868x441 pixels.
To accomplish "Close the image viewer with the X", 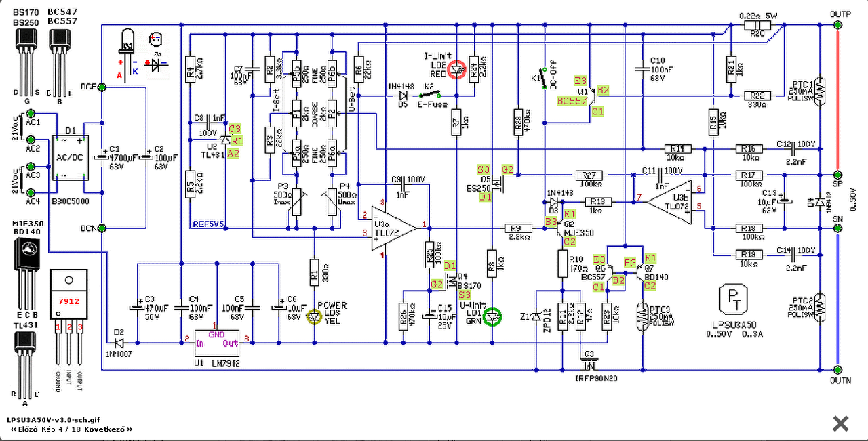I will (841, 424).
